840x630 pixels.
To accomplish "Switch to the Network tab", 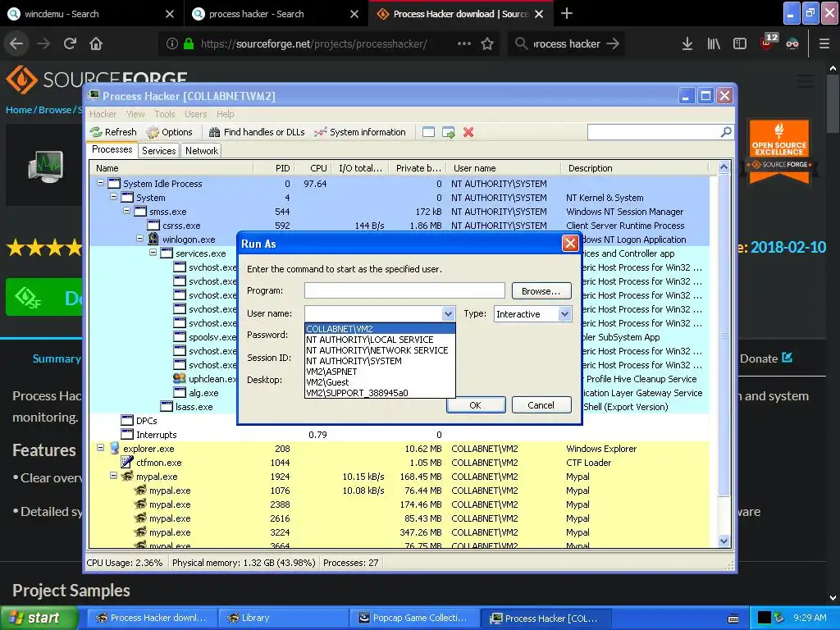I will [x=202, y=151].
